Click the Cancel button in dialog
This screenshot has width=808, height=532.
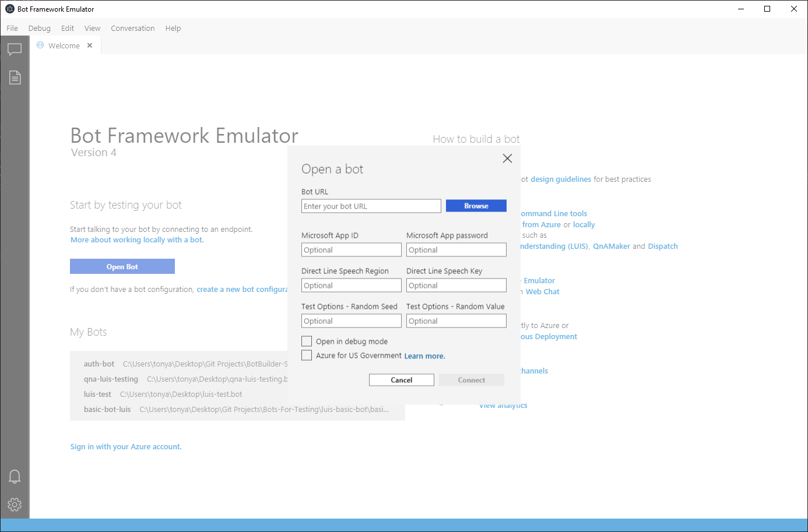(402, 380)
